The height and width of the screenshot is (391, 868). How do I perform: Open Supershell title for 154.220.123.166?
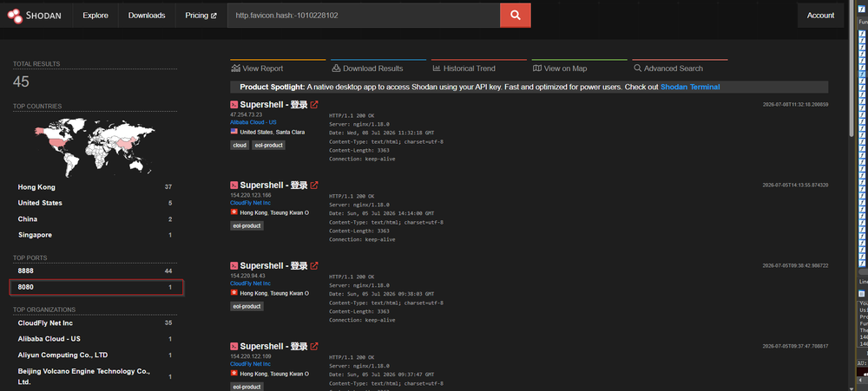click(273, 186)
